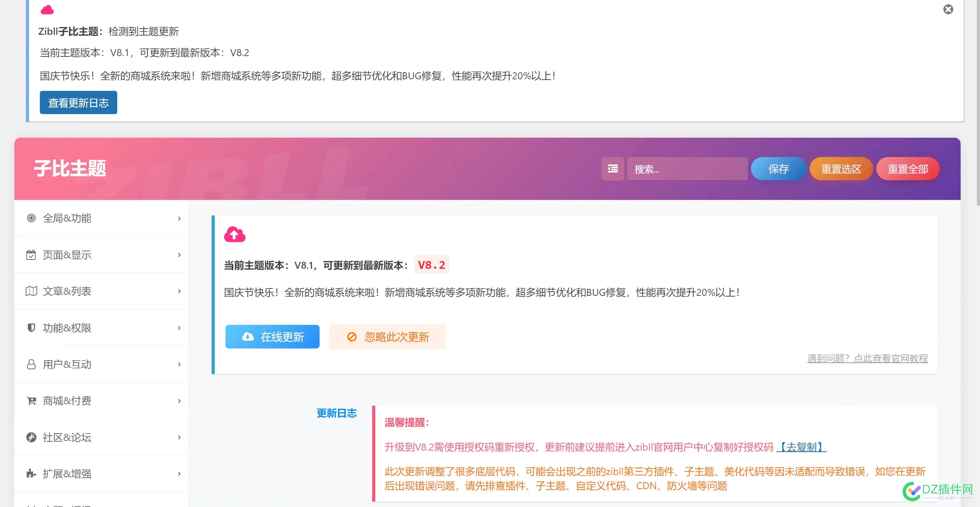Expand the 文章&列表 section chevron
The height and width of the screenshot is (507, 980).
179,291
